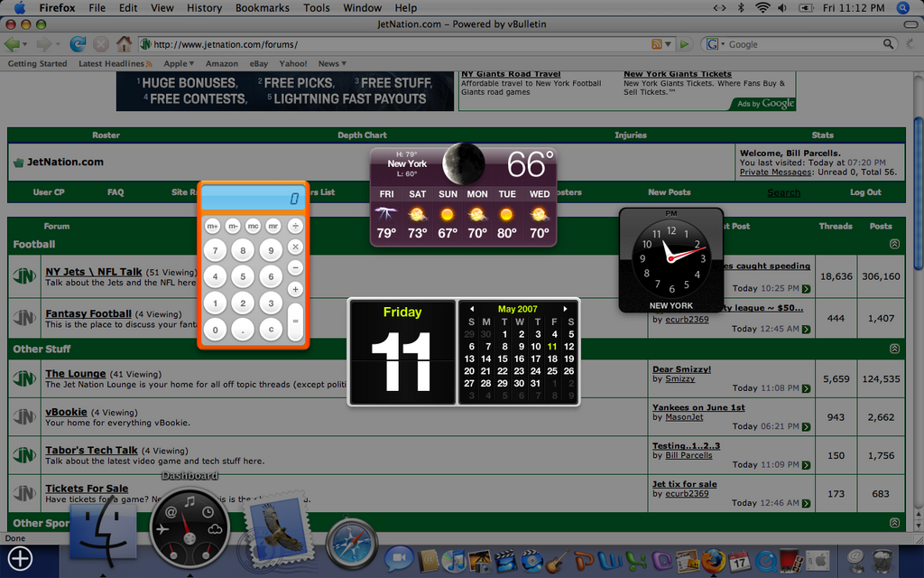
Task: Open the NY Jets \ NFL Talk forum
Action: pos(94,272)
